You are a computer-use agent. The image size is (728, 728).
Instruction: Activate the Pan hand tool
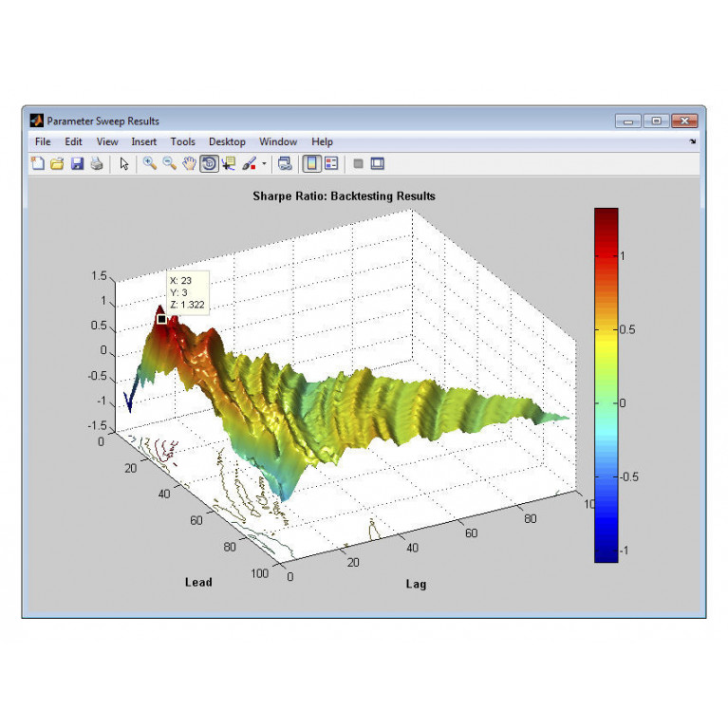189,163
